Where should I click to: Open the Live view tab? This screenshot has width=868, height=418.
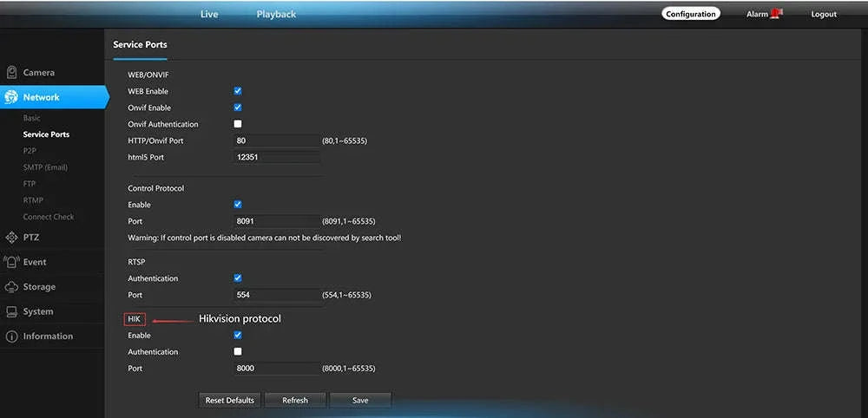[209, 15]
